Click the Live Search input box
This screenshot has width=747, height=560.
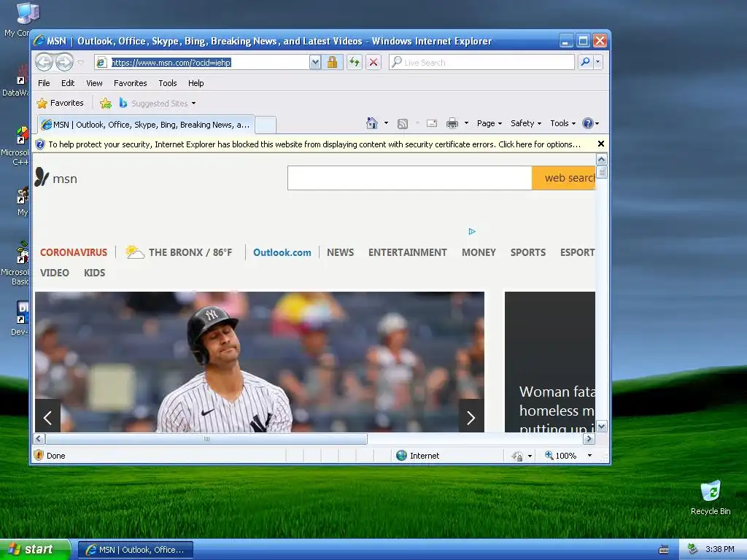click(482, 63)
